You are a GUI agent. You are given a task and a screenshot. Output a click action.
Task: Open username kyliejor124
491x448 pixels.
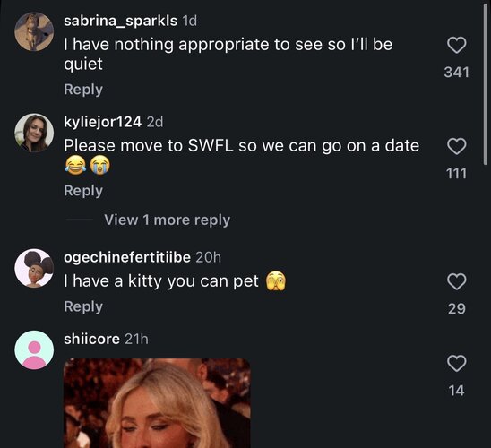tap(102, 122)
